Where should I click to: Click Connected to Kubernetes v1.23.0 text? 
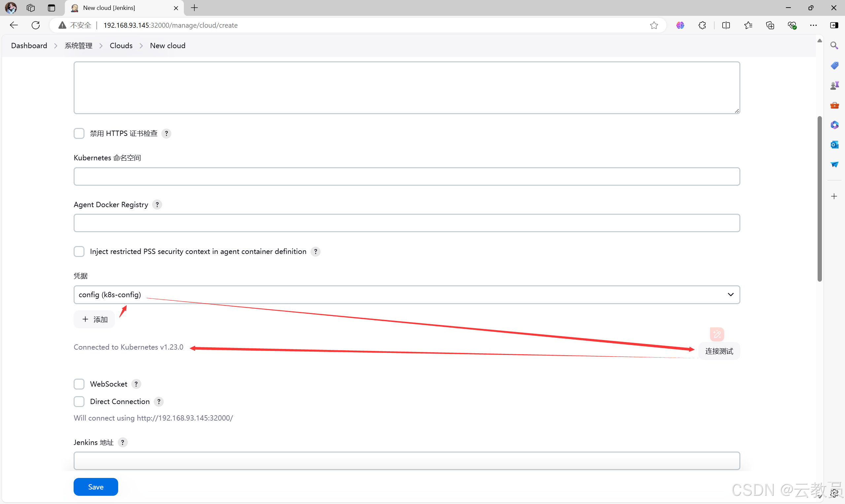pyautogui.click(x=128, y=347)
